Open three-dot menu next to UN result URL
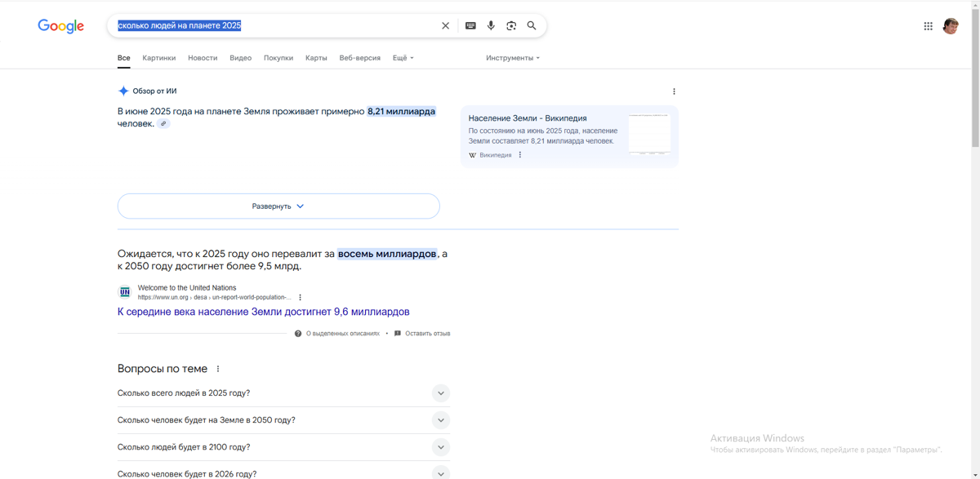 [x=301, y=297]
